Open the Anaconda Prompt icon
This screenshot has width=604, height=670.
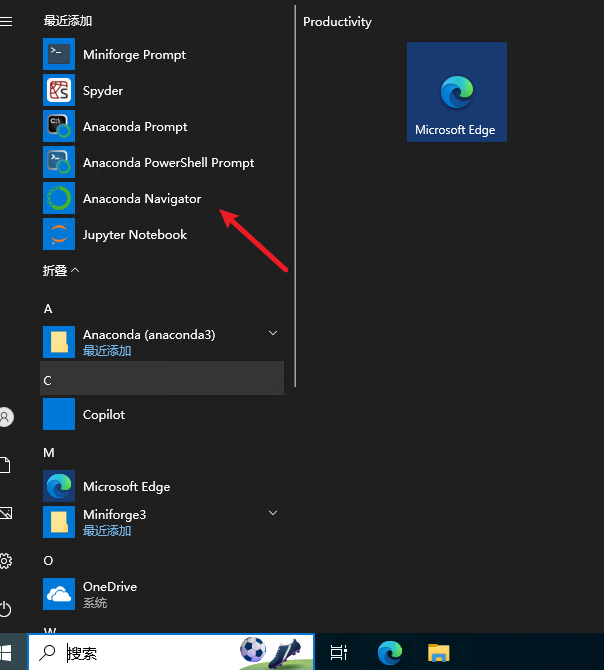59,126
